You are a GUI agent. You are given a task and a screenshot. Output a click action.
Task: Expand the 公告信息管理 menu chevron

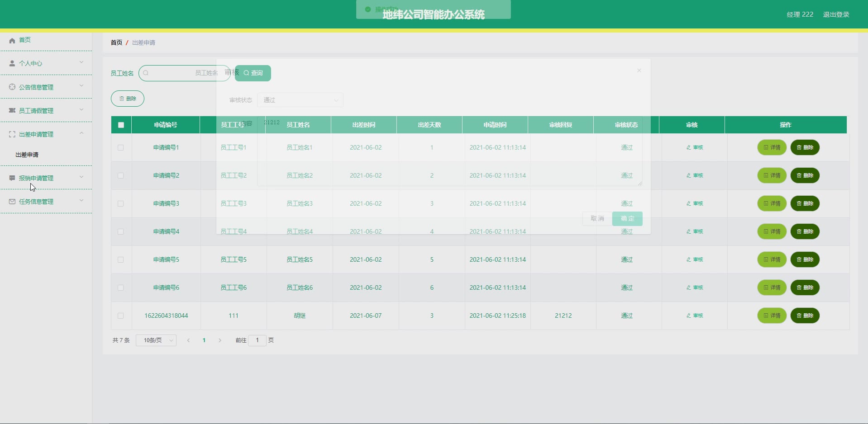pos(81,86)
